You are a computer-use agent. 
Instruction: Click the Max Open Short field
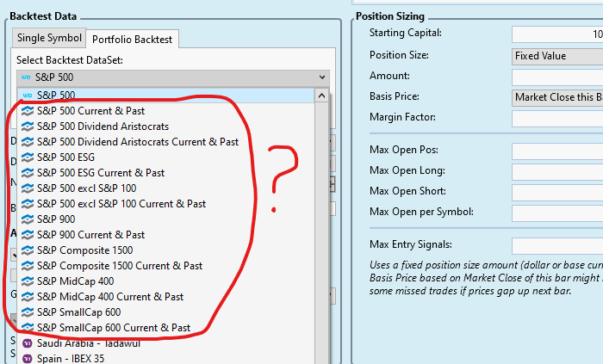click(x=557, y=193)
